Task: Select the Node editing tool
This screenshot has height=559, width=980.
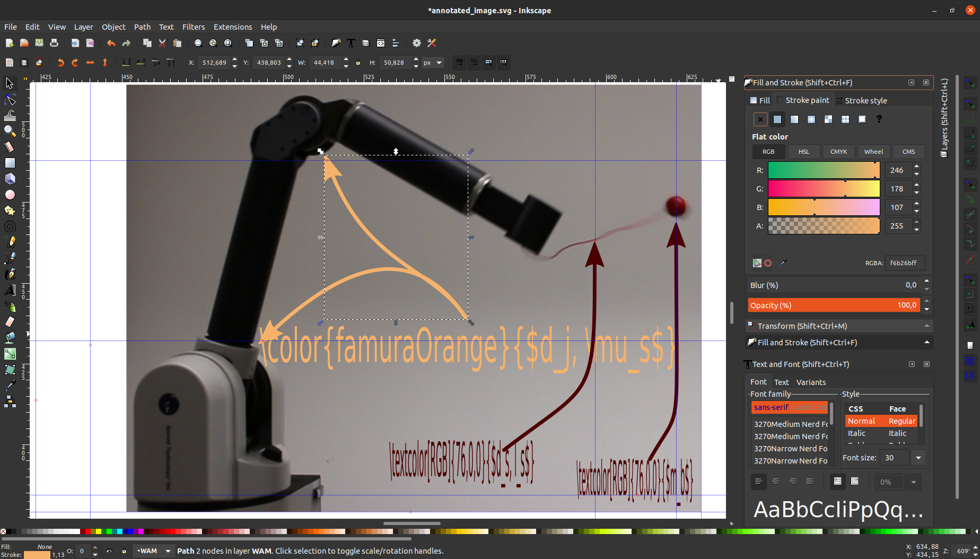Action: [x=10, y=99]
